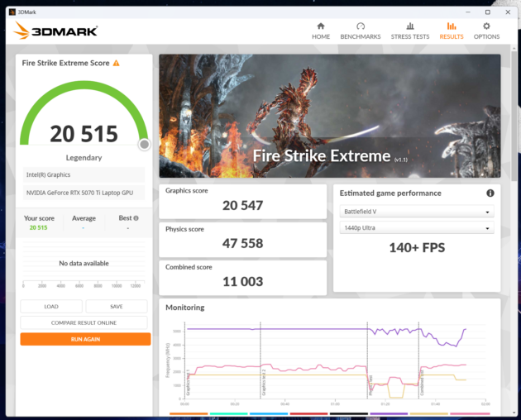This screenshot has height=420, width=521.
Task: Open the Estimated game performance info icon
Action: click(490, 193)
